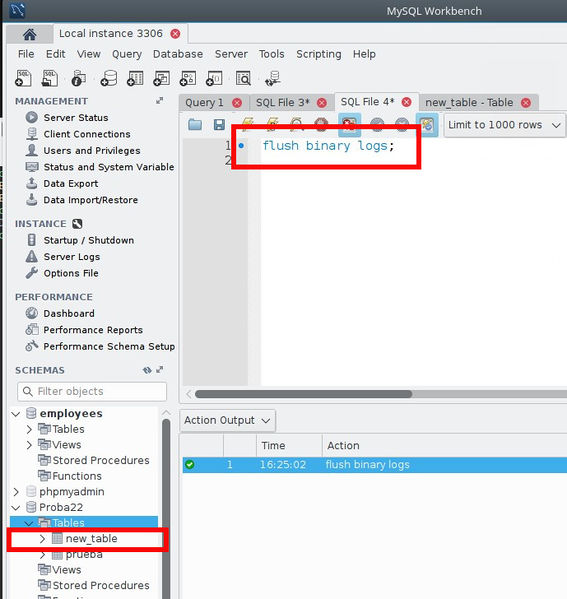Open the Limit to 1000 rows dropdown
This screenshot has height=599, width=567.
coord(504,125)
